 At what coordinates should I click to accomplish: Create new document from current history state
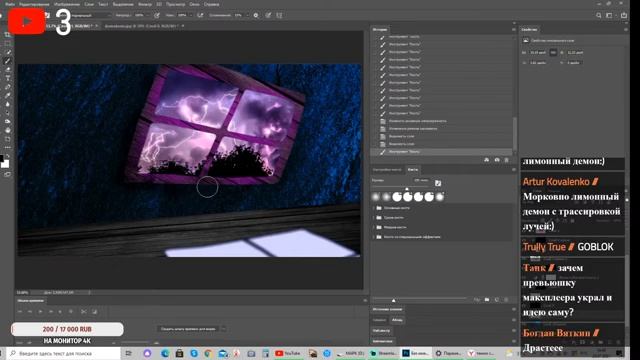[487, 160]
